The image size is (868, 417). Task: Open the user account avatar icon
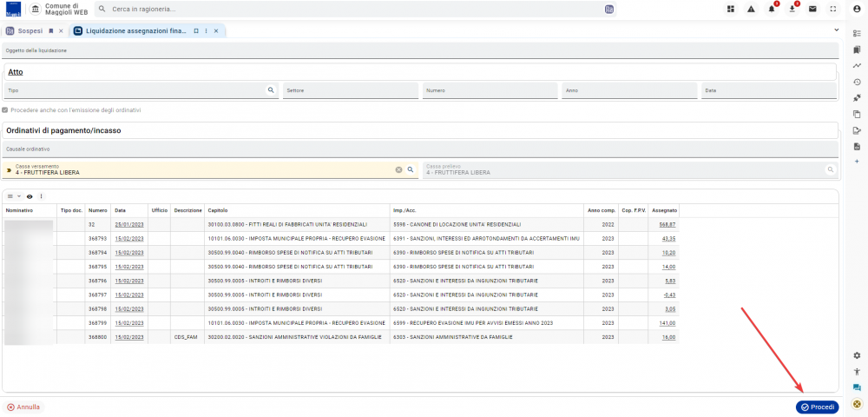(x=857, y=9)
